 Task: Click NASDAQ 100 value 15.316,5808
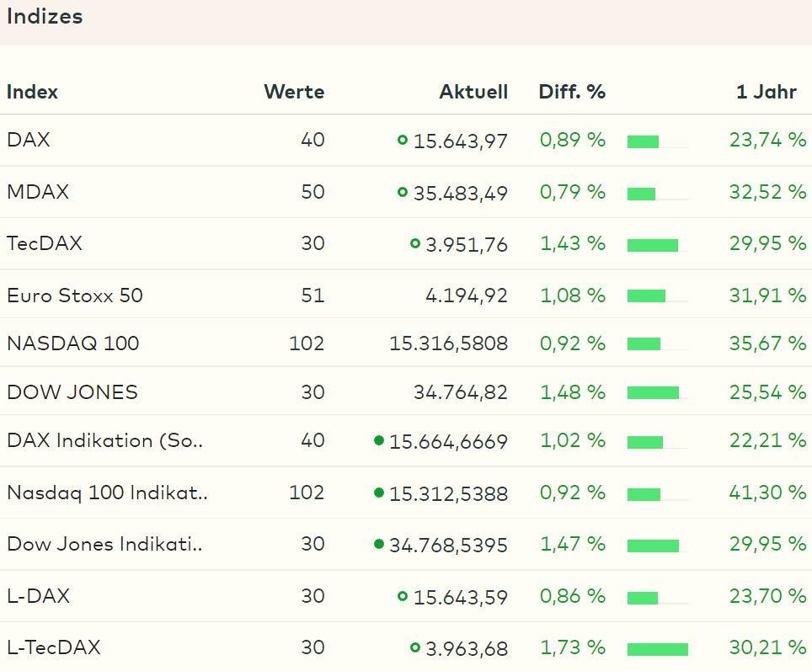[448, 343]
